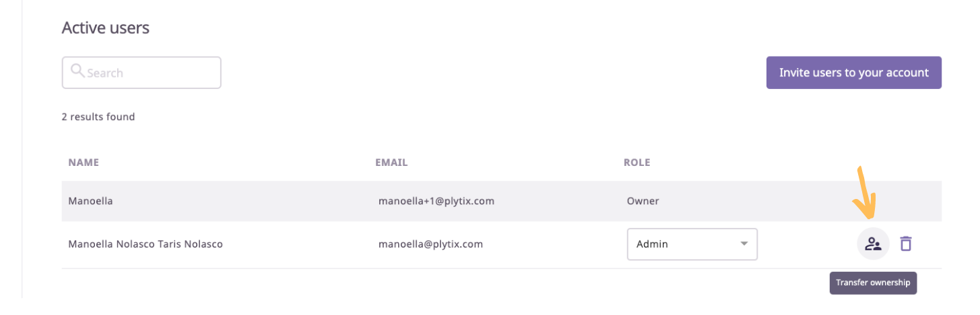Image resolution: width=980 pixels, height=315 pixels.
Task: Open the Admin role dropdown
Action: coord(692,244)
